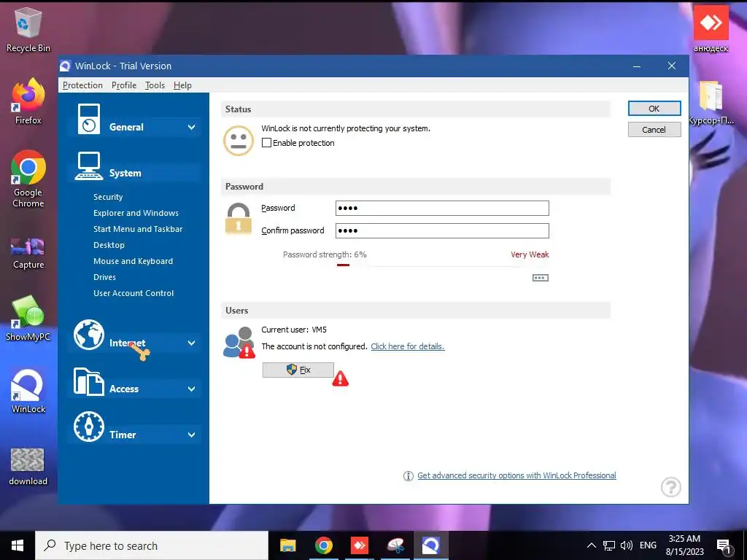Click the Internet globe icon
The width and height of the screenshot is (747, 560).
[88, 334]
